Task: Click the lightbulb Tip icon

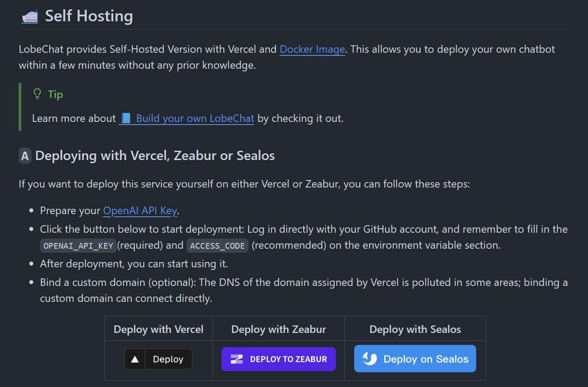Action: [x=38, y=94]
